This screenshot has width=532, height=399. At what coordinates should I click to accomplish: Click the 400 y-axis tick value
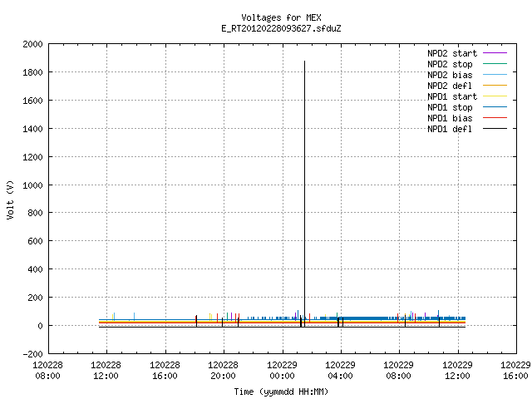click(x=35, y=269)
